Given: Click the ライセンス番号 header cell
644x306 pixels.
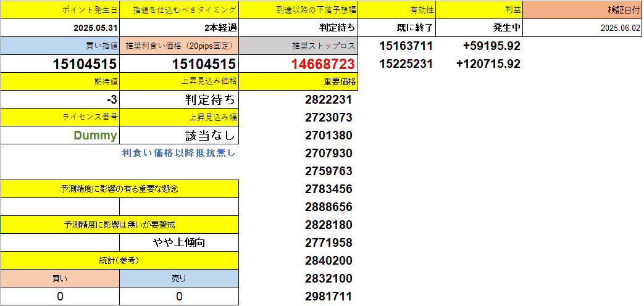Looking at the screenshot, I should point(60,117).
